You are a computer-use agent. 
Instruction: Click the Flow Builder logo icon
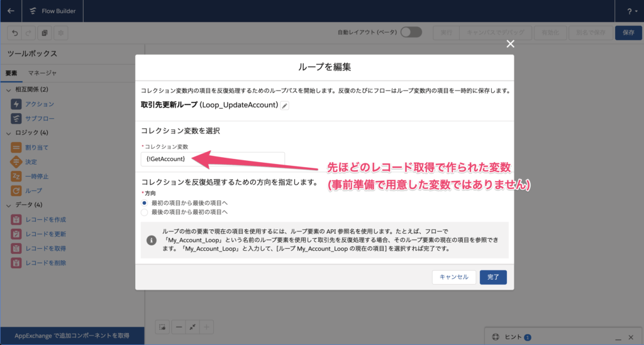[x=33, y=11]
